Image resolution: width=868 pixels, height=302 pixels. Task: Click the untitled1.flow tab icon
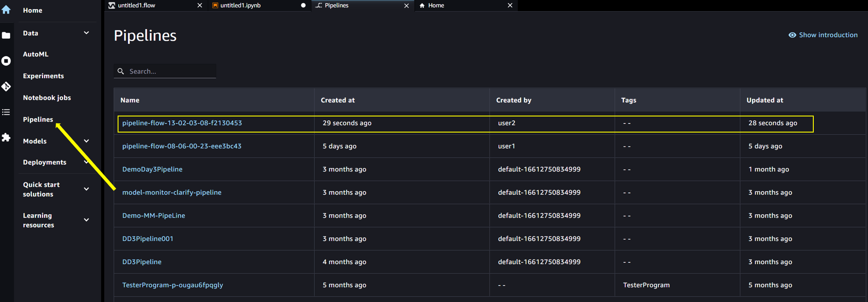click(x=112, y=5)
